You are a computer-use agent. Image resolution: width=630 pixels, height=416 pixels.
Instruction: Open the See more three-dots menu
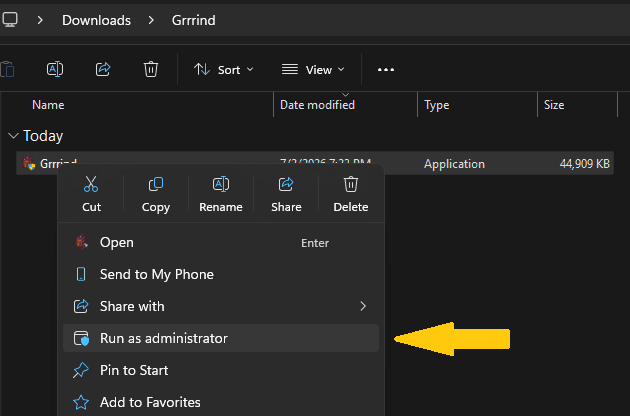pyautogui.click(x=386, y=70)
